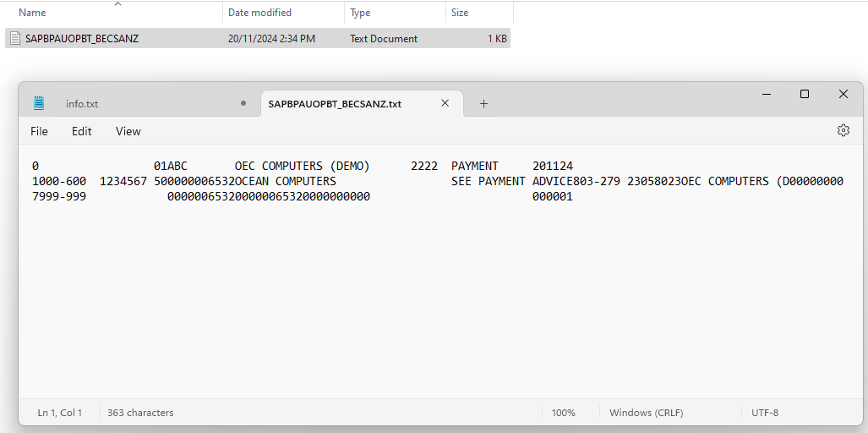Click the Ln 1, Col 1 status indicator
The image size is (868, 433).
point(60,413)
